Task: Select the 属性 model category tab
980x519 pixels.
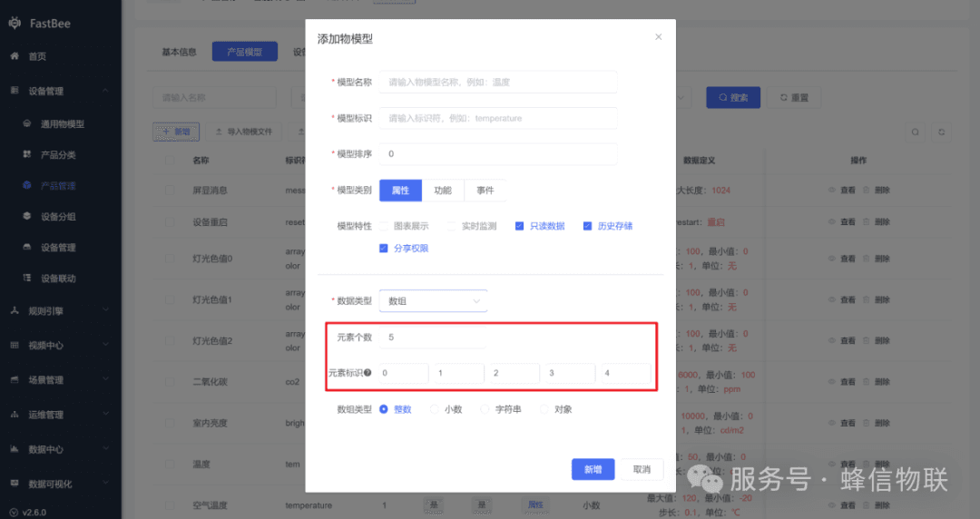Action: (x=401, y=191)
